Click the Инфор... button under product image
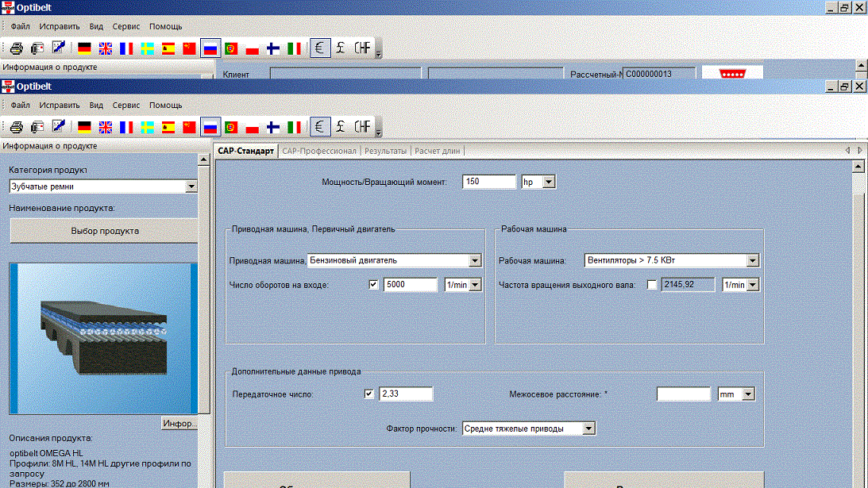The image size is (868, 488). [x=179, y=423]
